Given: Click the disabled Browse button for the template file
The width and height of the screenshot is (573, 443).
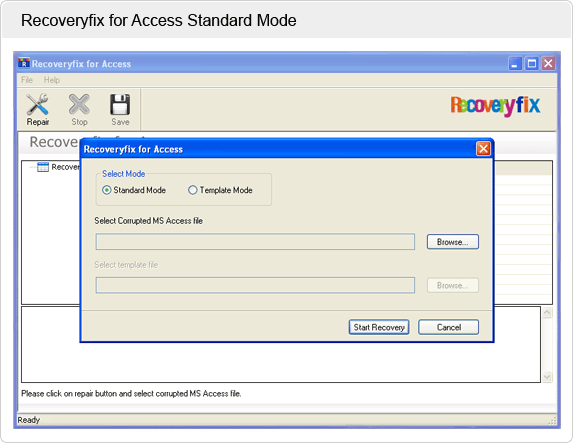Looking at the screenshot, I should click(453, 285).
